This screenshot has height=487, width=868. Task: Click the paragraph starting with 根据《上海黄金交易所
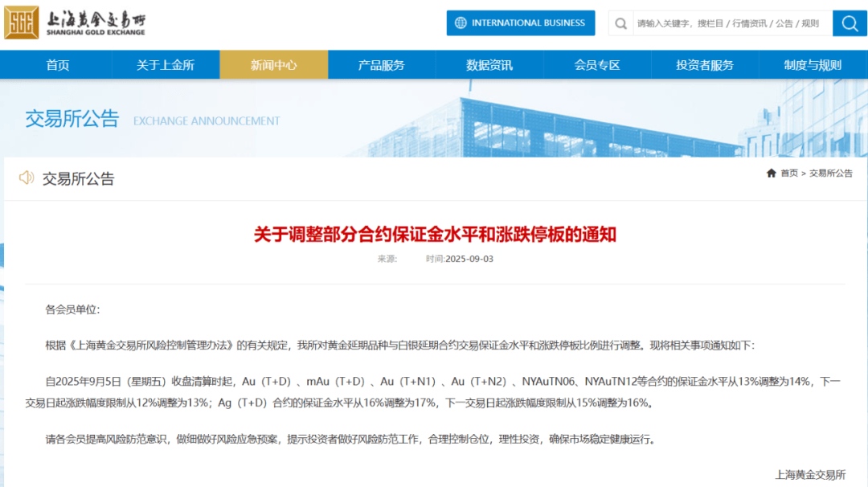click(399, 346)
